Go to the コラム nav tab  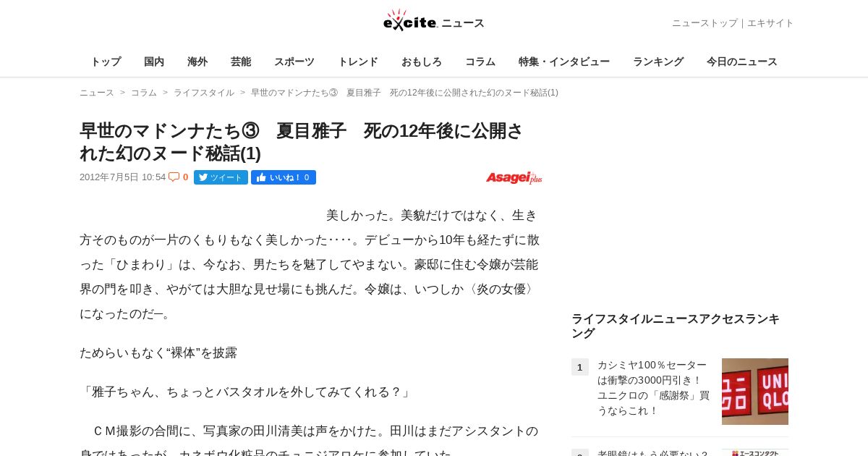click(480, 62)
